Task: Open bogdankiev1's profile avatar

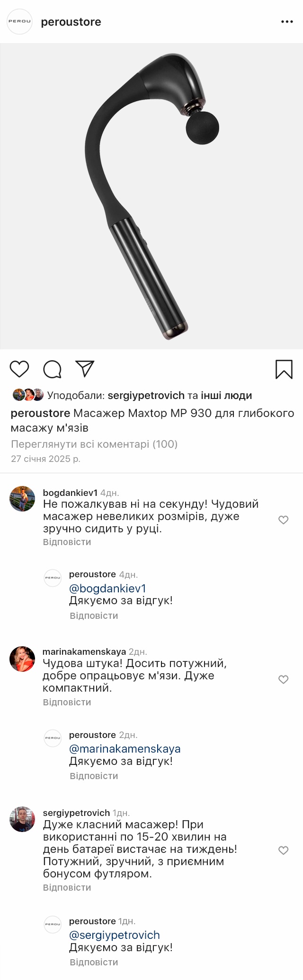Action: pos(22,499)
